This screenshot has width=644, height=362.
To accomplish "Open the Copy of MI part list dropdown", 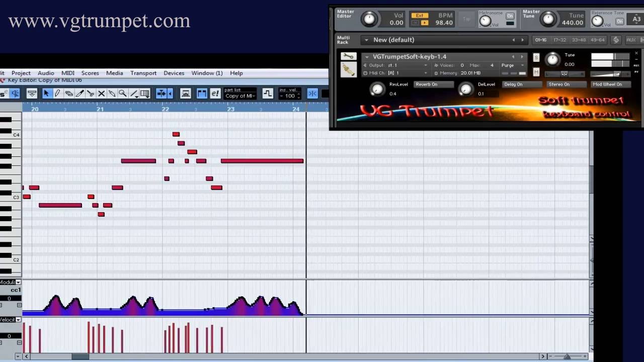I will click(240, 96).
